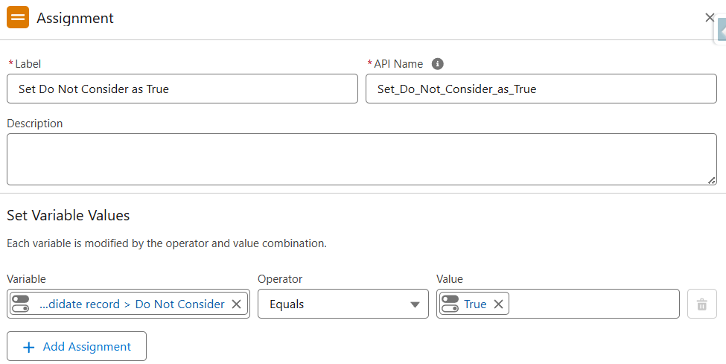The width and height of the screenshot is (726, 364).
Task: Click boolean icon in the Variable pill
Action: coord(20,304)
